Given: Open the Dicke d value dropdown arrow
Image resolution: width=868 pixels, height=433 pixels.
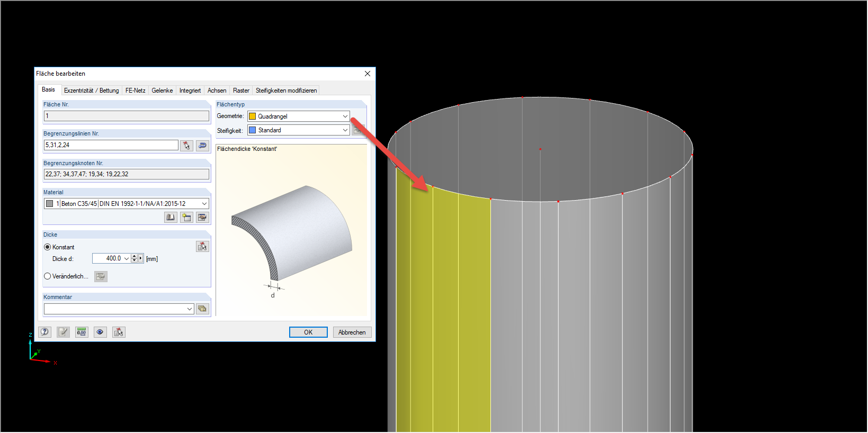Looking at the screenshot, I should pos(127,258).
